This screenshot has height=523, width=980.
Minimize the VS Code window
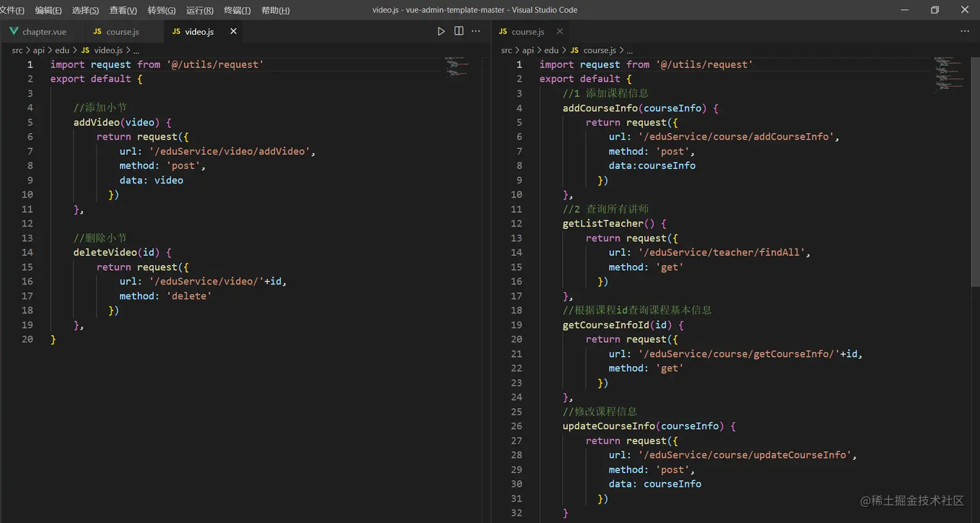(x=904, y=10)
